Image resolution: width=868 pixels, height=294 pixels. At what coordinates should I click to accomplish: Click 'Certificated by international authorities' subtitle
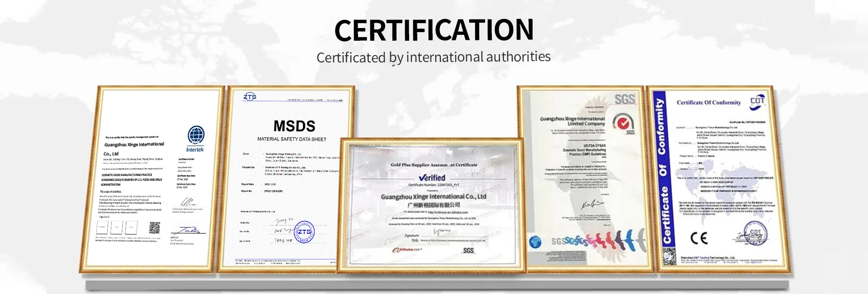point(434,57)
